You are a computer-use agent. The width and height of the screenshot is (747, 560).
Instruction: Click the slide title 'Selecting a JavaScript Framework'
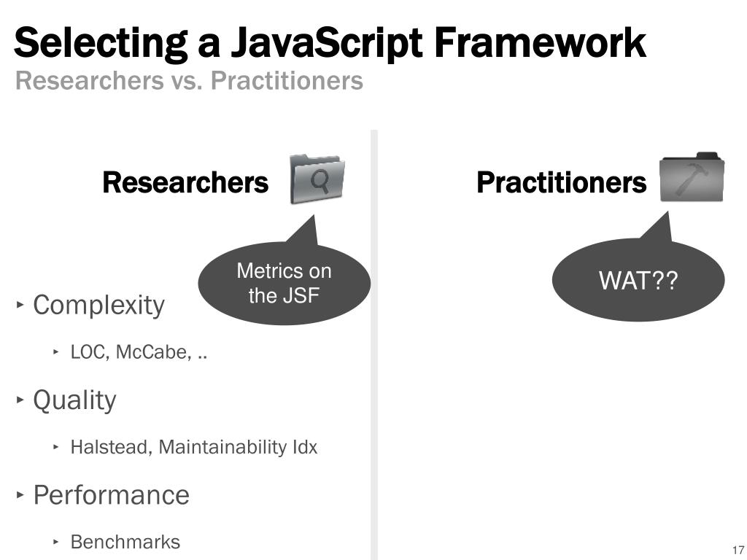tap(330, 43)
